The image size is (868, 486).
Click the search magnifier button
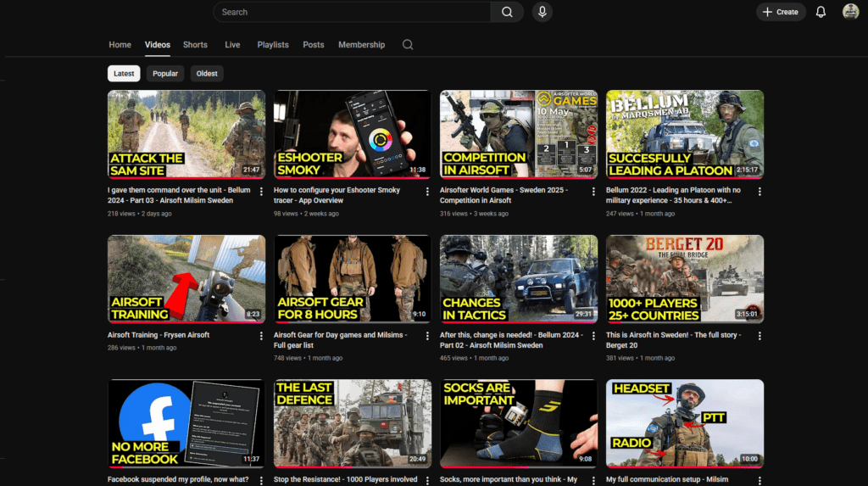tap(507, 12)
